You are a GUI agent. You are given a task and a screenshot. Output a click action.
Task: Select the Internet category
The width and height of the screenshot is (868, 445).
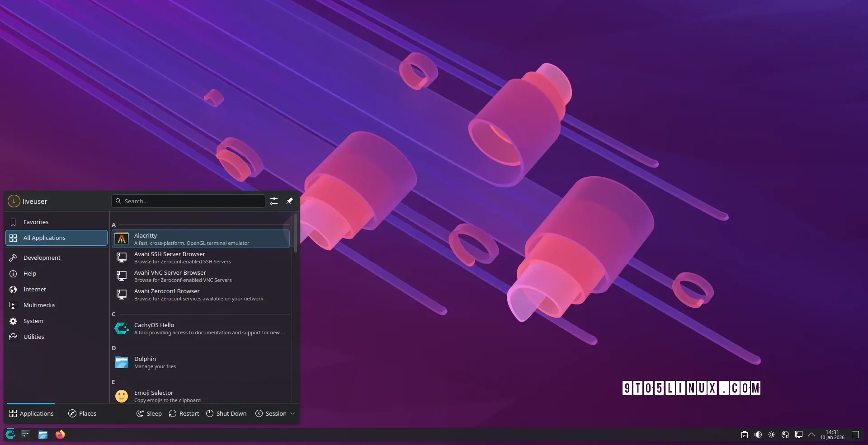click(x=35, y=289)
